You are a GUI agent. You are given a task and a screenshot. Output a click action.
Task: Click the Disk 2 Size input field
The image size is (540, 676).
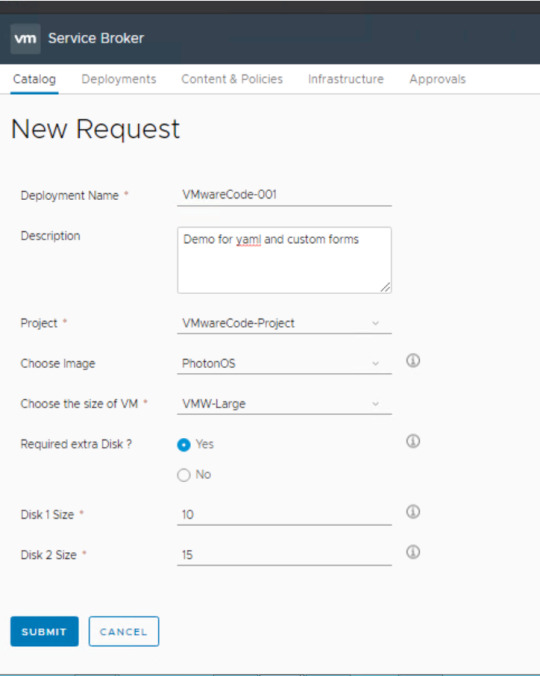coord(284,555)
